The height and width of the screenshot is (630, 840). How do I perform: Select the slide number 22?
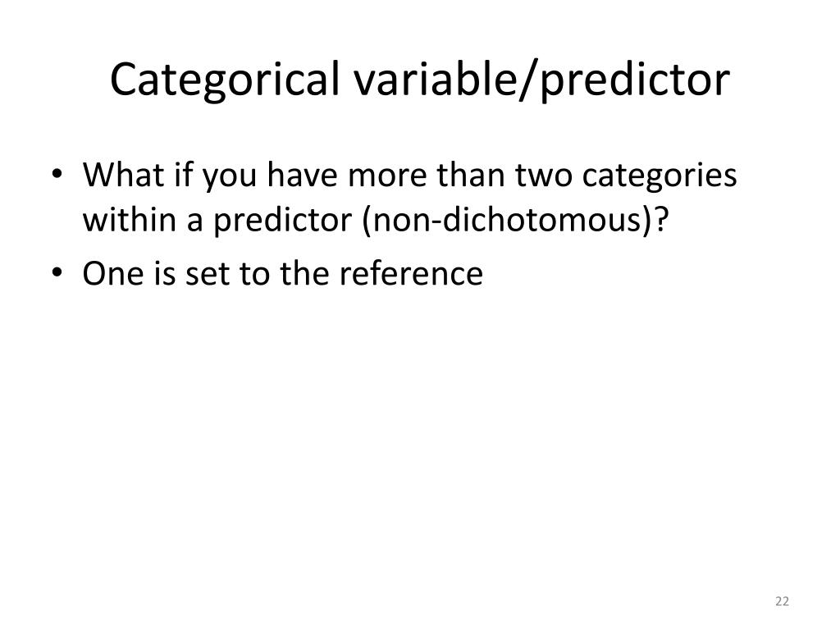(x=782, y=601)
